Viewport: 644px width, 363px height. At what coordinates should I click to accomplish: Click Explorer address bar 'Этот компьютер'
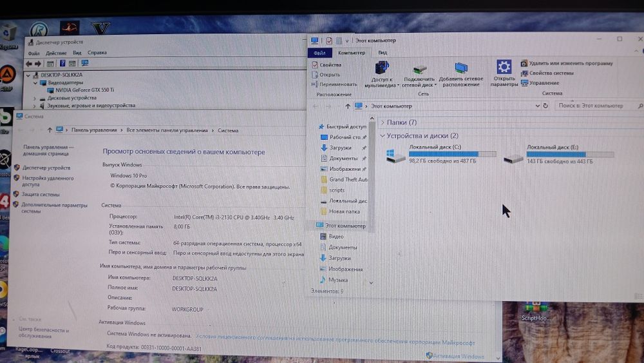pyautogui.click(x=391, y=106)
